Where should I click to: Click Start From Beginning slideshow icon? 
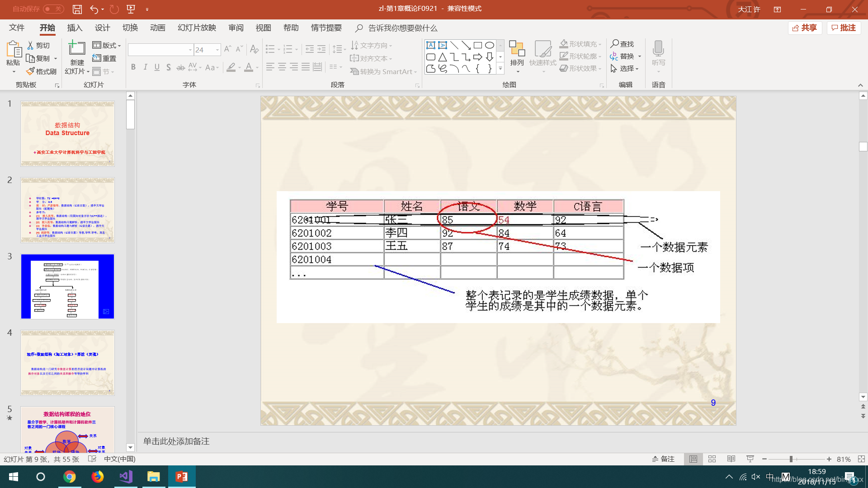[x=131, y=9]
